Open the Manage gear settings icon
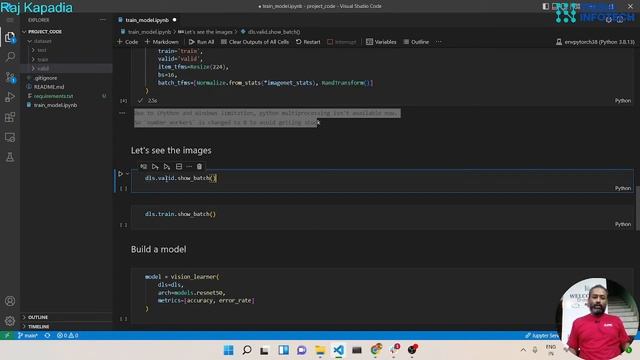 coord(10,321)
